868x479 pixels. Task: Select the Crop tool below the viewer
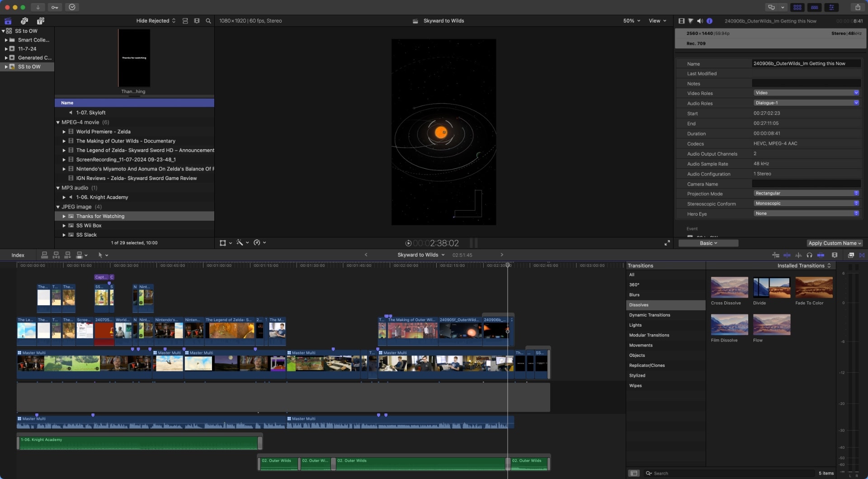pos(223,243)
